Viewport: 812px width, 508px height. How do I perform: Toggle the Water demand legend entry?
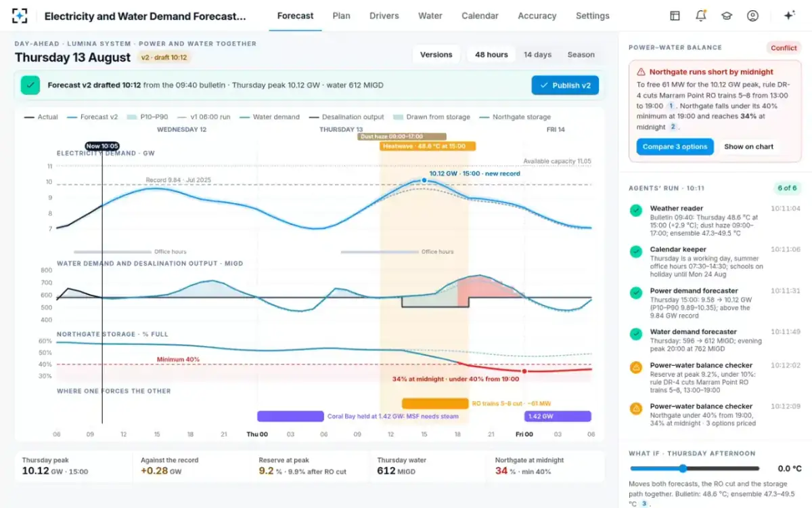point(269,117)
